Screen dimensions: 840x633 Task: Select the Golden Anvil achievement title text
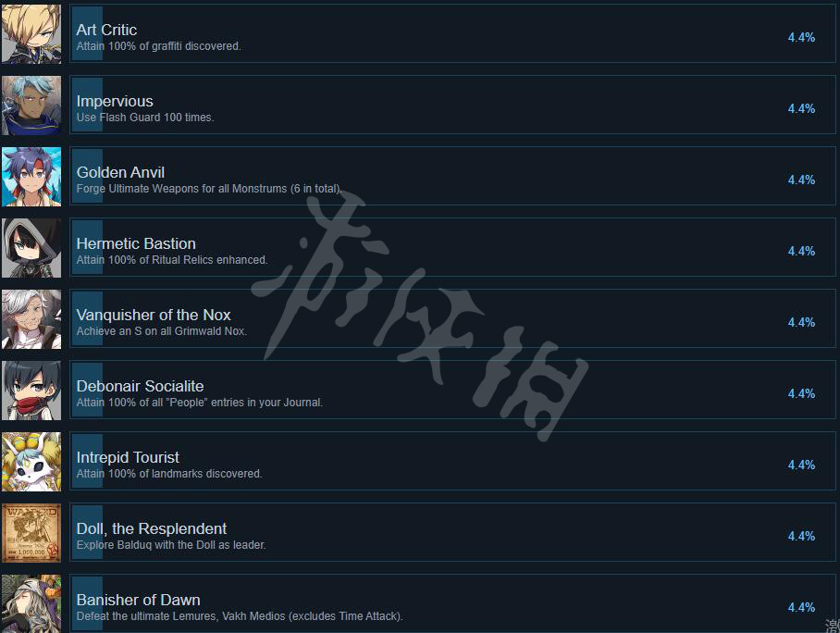coord(120,172)
